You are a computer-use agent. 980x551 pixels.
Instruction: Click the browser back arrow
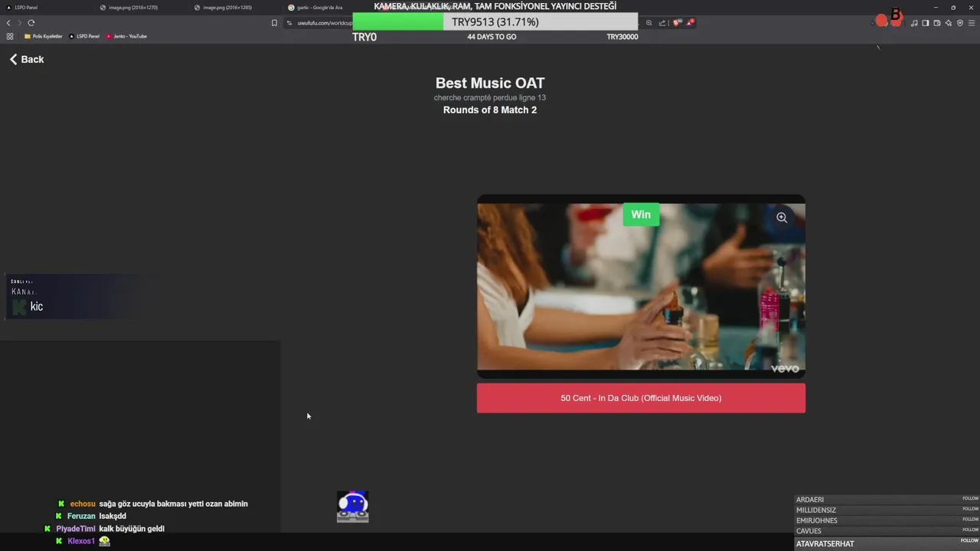[8, 23]
